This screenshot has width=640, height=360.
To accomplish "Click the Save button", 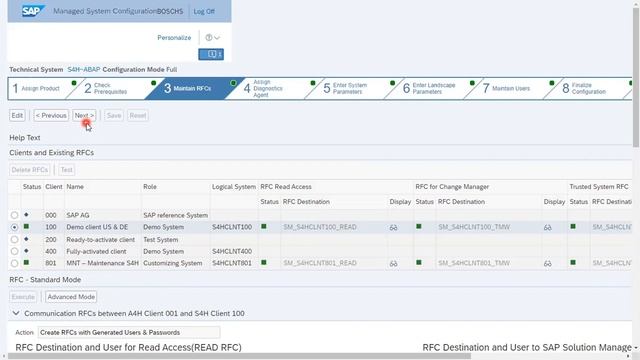I will [114, 116].
